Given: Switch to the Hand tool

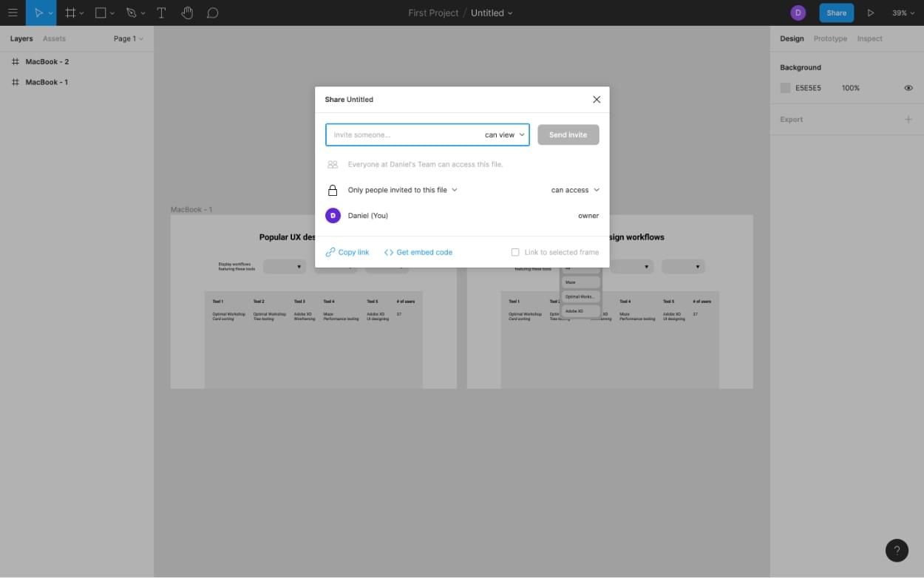Looking at the screenshot, I should [x=187, y=13].
